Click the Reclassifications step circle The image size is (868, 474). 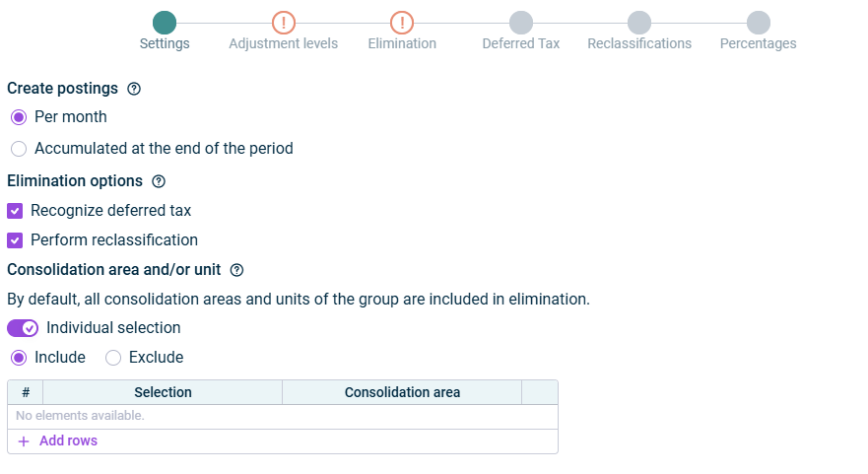click(x=639, y=23)
